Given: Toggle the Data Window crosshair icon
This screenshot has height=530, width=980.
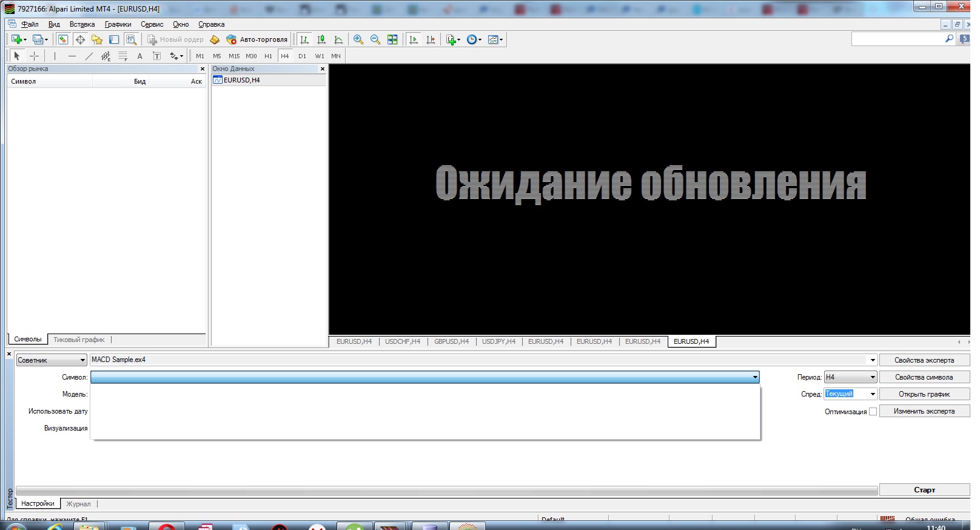Looking at the screenshot, I should point(80,39).
